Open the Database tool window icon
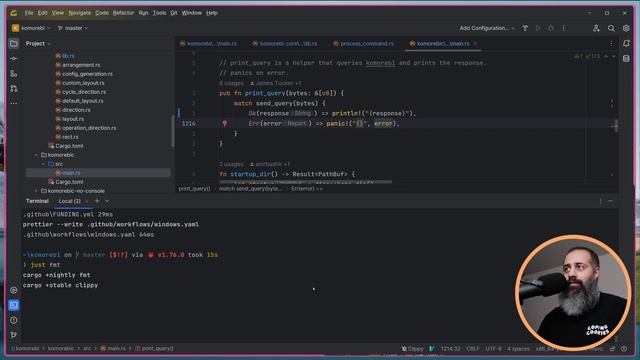 coord(626,58)
